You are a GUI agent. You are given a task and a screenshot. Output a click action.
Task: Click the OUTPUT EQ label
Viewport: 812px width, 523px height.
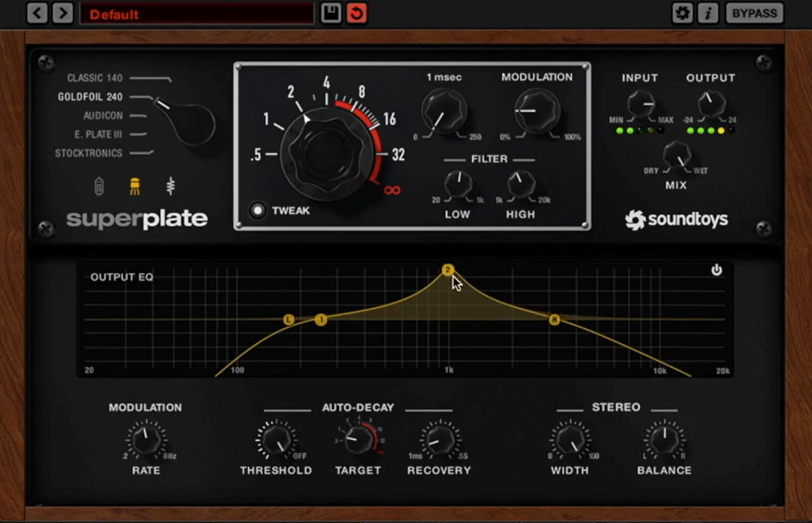pos(122,277)
